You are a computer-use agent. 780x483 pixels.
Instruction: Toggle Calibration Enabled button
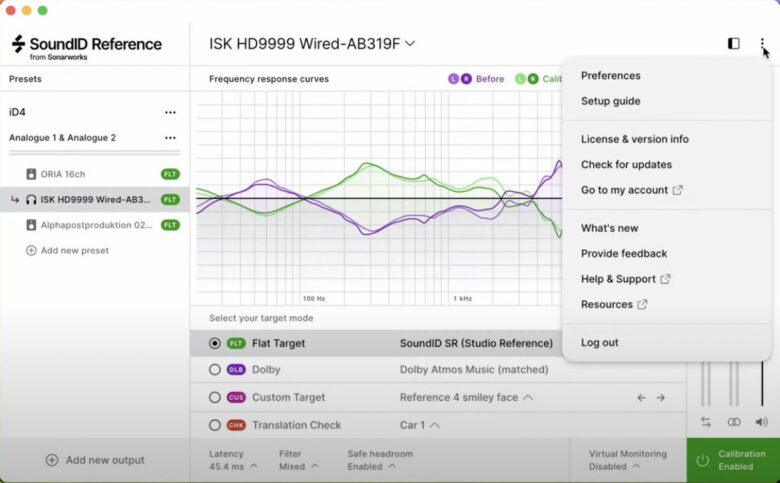click(733, 460)
